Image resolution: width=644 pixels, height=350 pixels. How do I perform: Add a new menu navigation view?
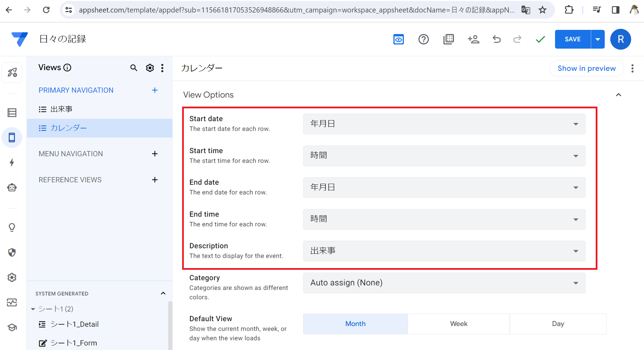155,154
